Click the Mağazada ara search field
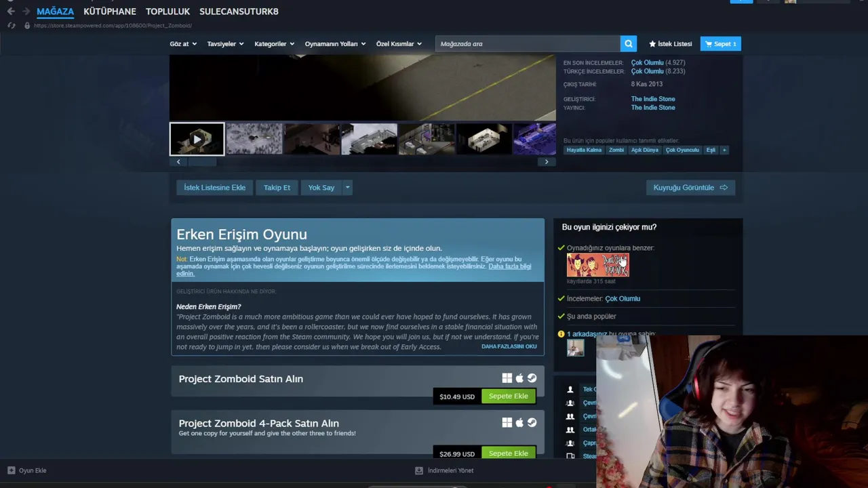Image resolution: width=868 pixels, height=488 pixels. point(528,44)
